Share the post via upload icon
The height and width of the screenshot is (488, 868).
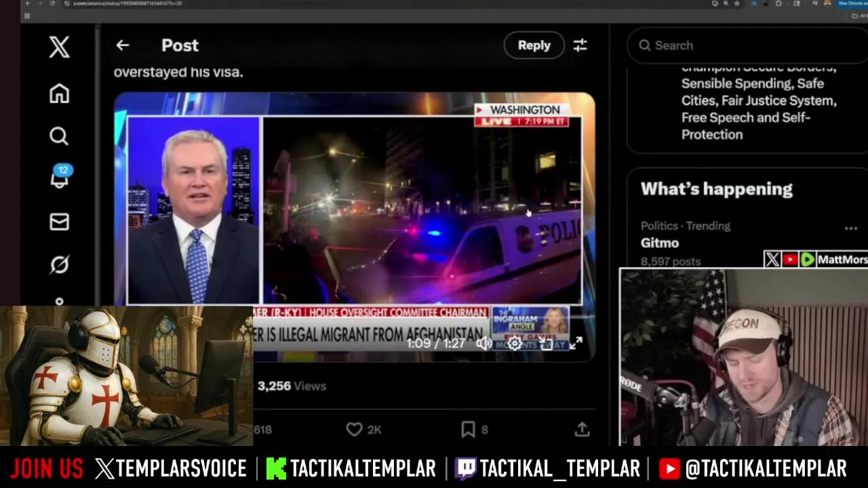(x=582, y=429)
